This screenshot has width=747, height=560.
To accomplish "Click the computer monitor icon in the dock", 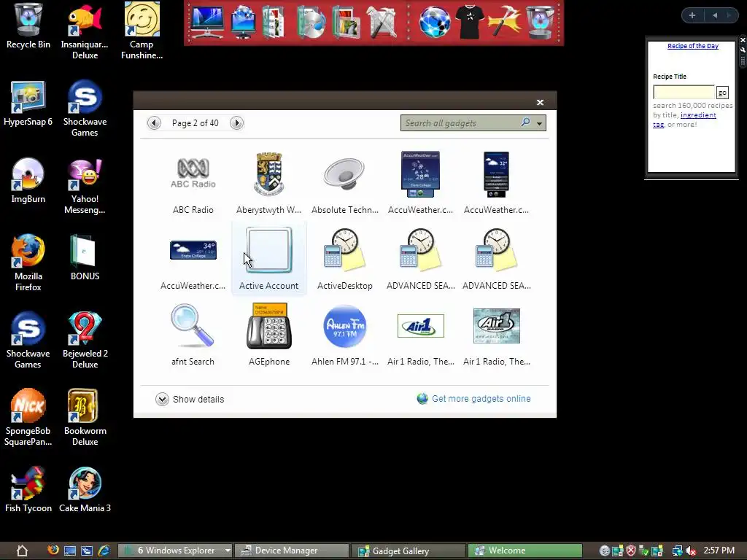I will (206, 22).
